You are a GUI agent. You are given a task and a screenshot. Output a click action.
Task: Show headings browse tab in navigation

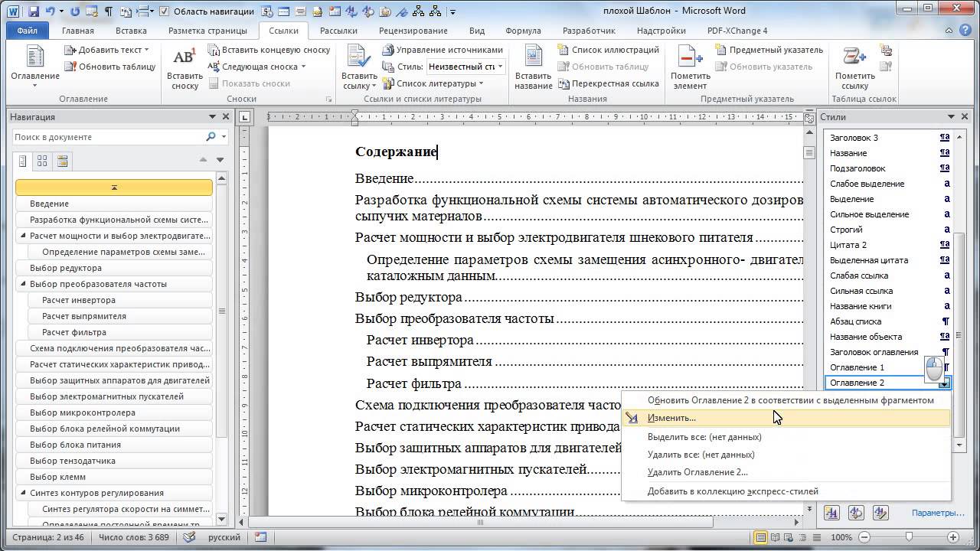click(x=23, y=161)
